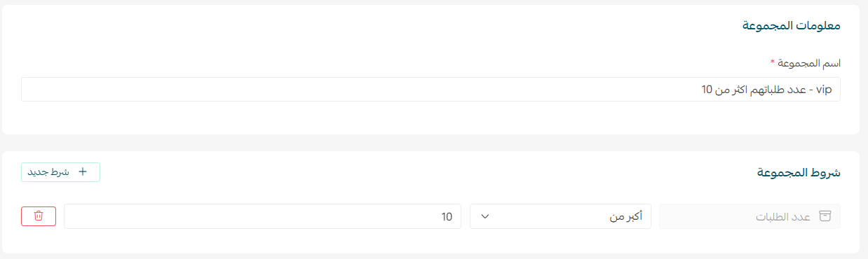The width and height of the screenshot is (868, 259).
Task: Focus the اسم المجموعة group name input
Action: [x=430, y=90]
